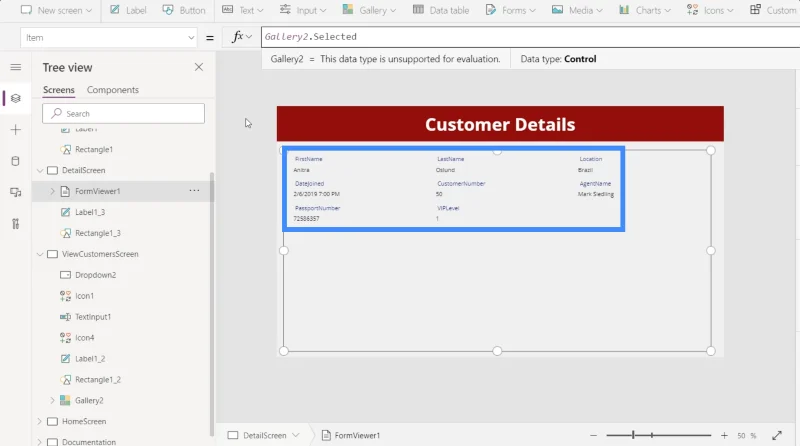Click the Tree view search box
The height and width of the screenshot is (446, 800).
(123, 113)
